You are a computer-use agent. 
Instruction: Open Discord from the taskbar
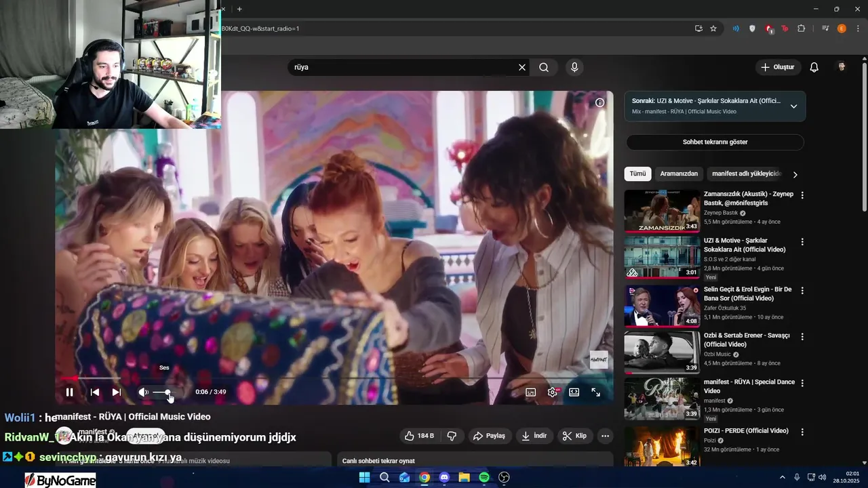(x=444, y=477)
